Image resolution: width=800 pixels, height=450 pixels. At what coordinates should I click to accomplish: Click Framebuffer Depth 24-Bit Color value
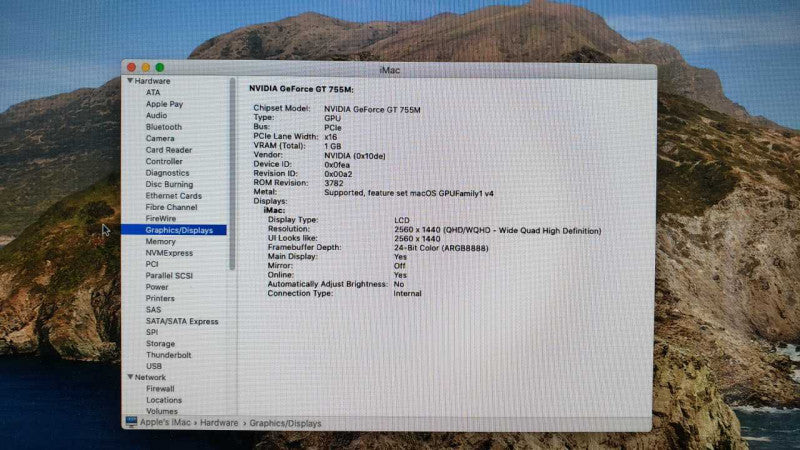[441, 248]
